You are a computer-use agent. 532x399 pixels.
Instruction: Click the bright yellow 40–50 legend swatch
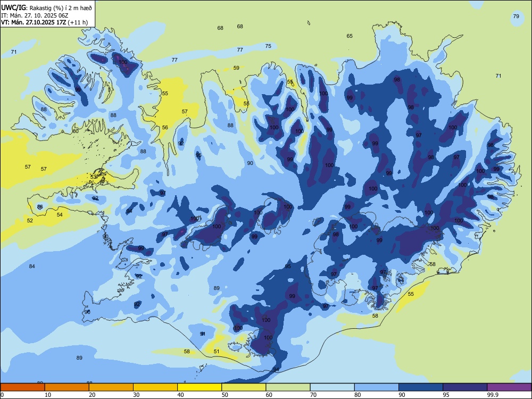pos(199,387)
